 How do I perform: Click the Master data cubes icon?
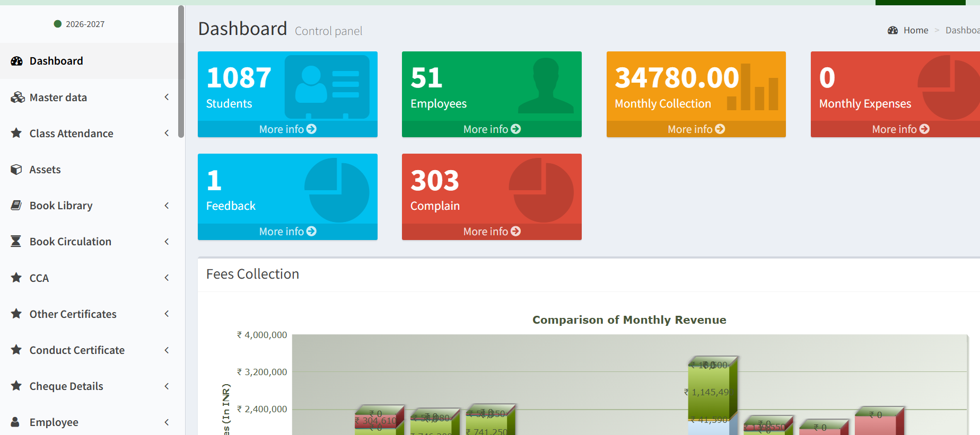tap(17, 97)
